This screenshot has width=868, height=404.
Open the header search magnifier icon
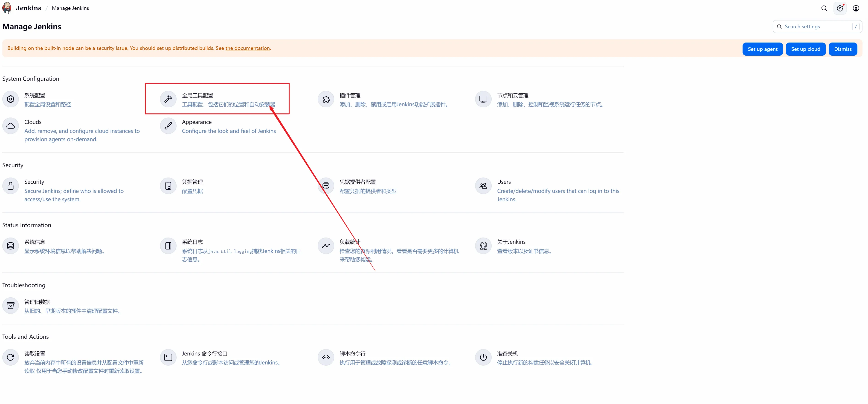824,8
